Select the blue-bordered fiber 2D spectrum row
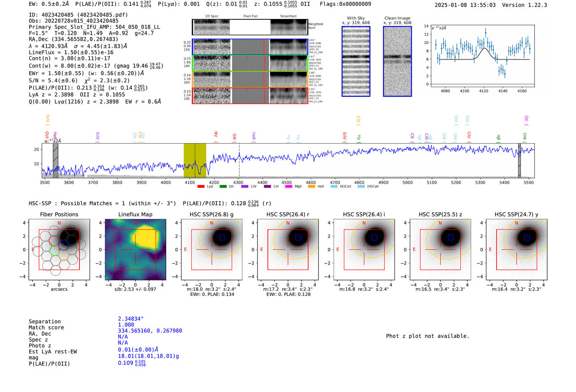The image size is (576, 392). [250, 47]
